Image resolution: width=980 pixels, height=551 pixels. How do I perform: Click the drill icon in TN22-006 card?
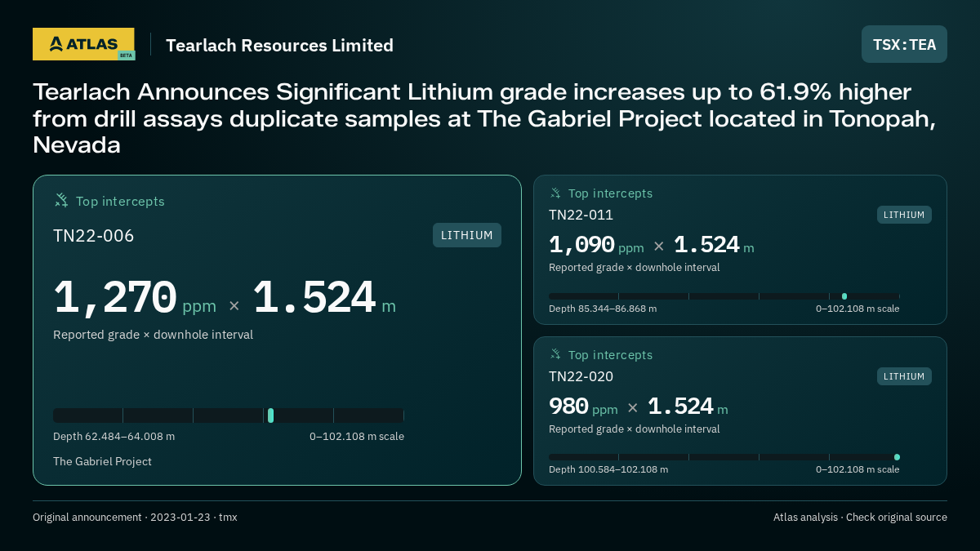(61, 200)
